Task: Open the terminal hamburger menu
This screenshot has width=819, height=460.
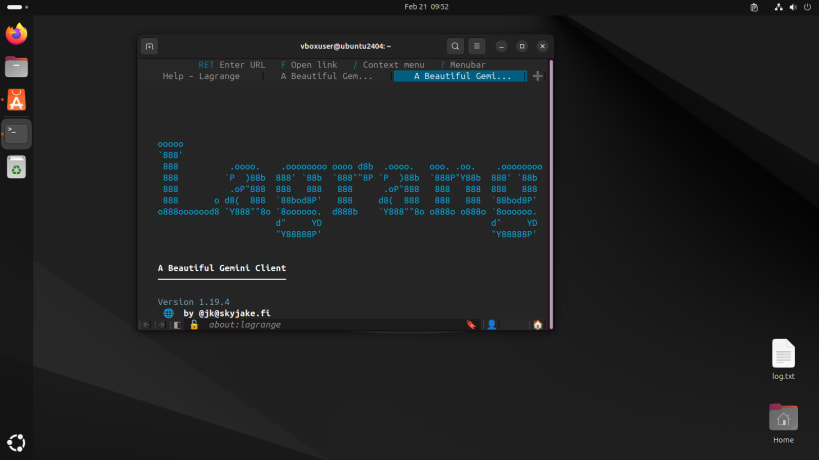Action: [477, 46]
